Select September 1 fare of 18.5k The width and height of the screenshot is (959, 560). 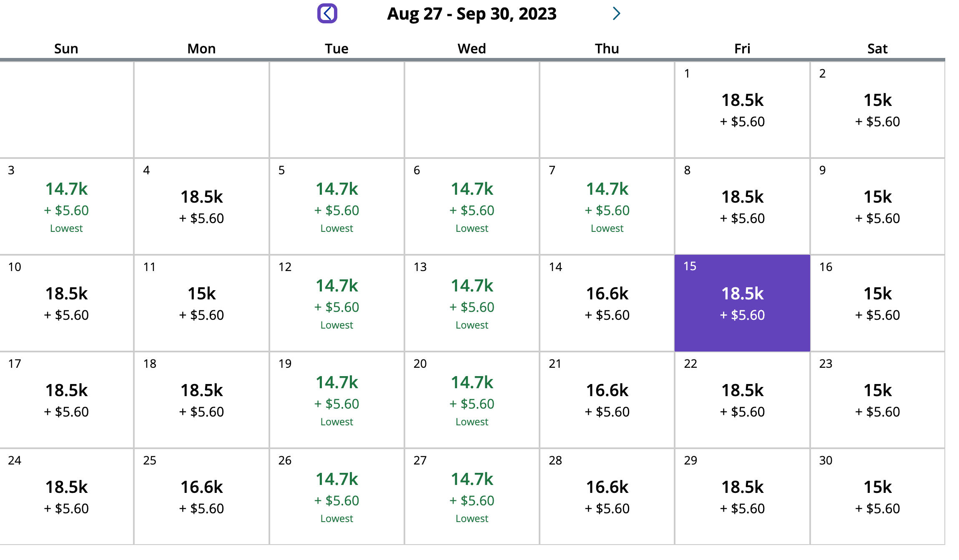pos(742,110)
